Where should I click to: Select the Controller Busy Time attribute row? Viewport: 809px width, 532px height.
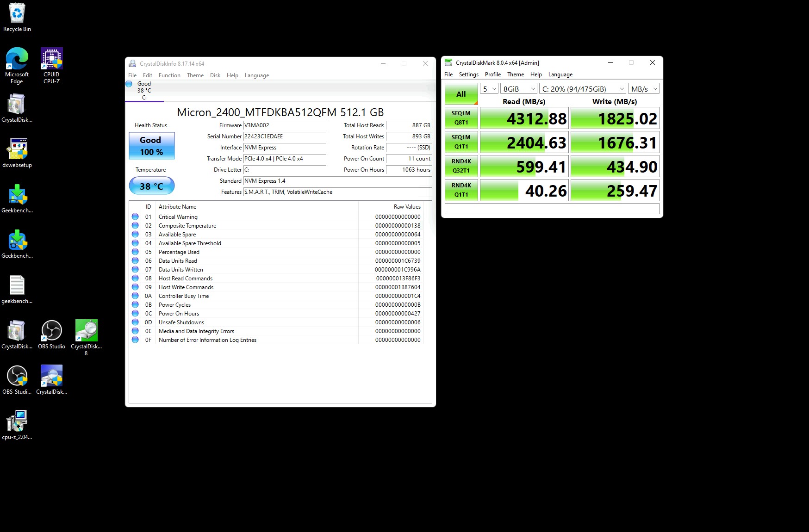276,296
